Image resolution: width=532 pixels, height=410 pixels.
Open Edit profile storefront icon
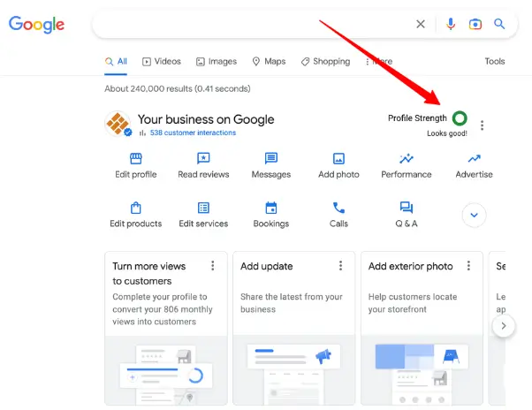pos(136,158)
